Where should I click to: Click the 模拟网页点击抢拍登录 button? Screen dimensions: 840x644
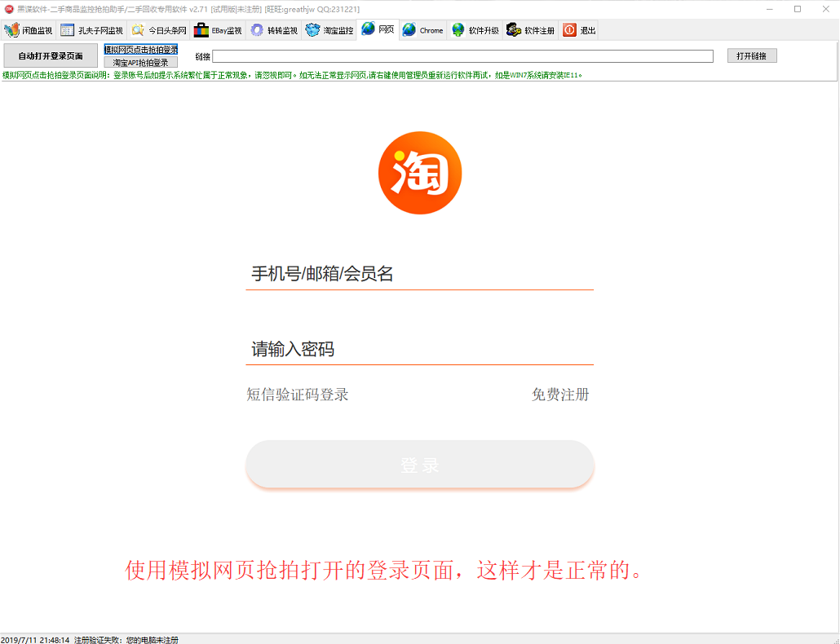pyautogui.click(x=141, y=50)
